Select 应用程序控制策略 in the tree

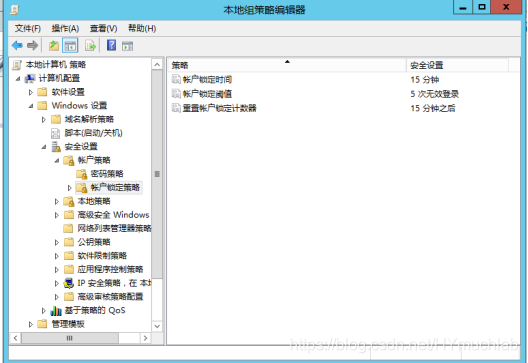pyautogui.click(x=110, y=269)
